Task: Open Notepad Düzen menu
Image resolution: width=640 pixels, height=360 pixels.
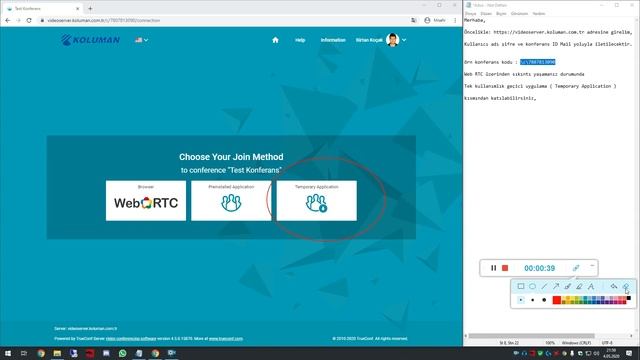Action: pos(486,13)
